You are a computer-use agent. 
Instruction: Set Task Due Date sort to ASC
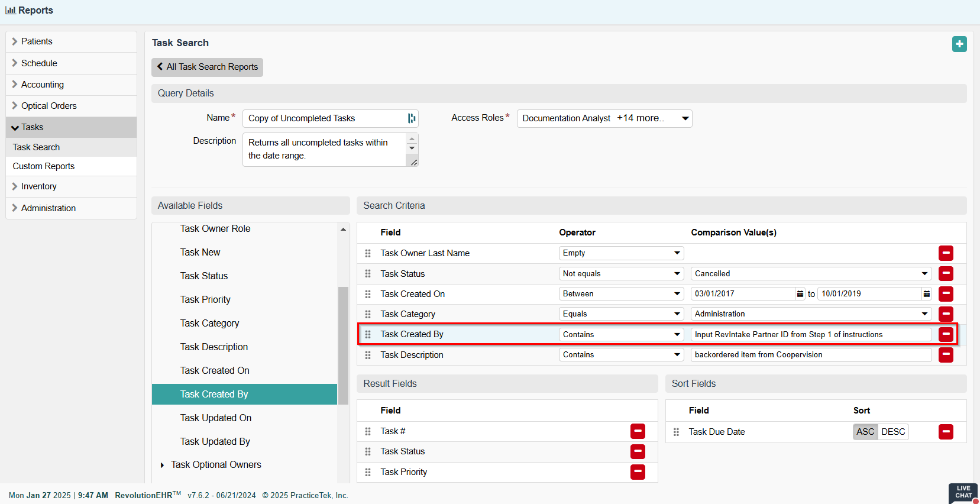pos(865,432)
